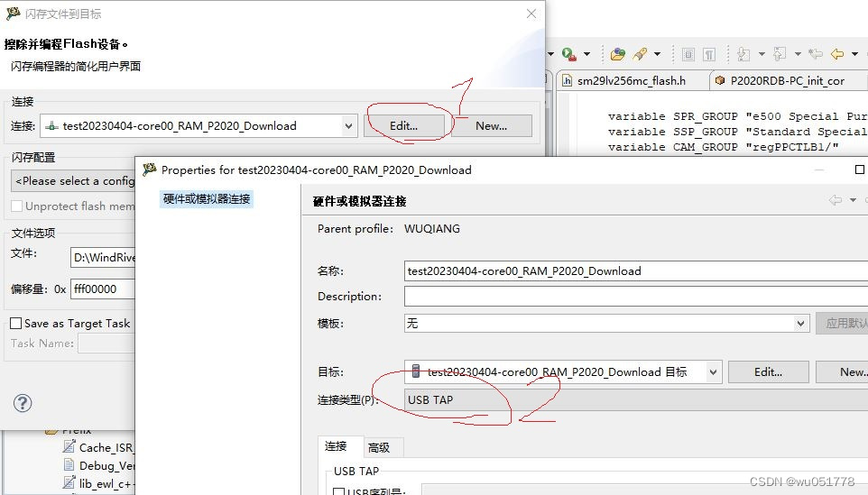The width and height of the screenshot is (868, 495).
Task: Click the Open Element folder icon
Action: [x=617, y=54]
